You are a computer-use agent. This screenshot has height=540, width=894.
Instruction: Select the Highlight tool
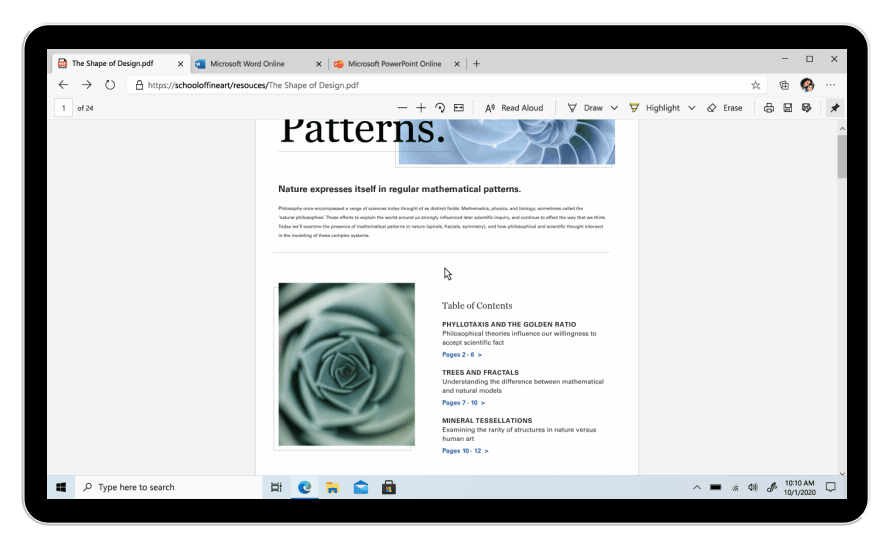(x=654, y=108)
